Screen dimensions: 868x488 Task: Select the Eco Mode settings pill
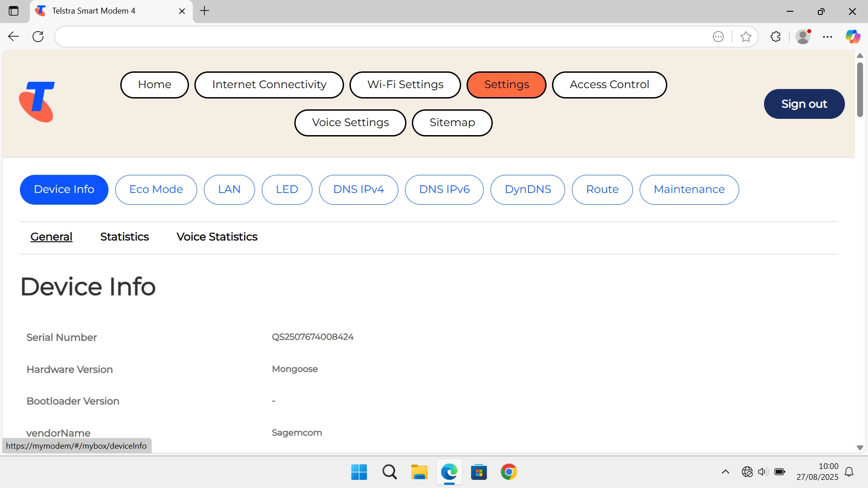coord(156,189)
